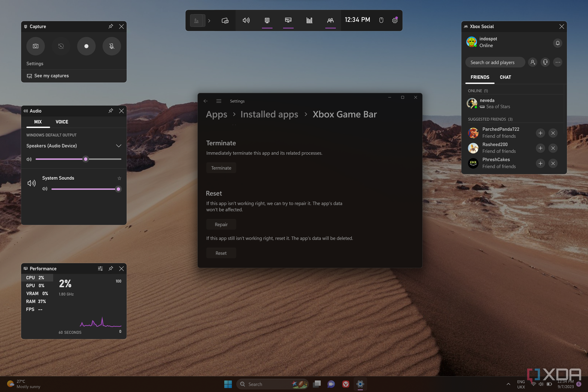Open the widget menu chevron on the Game Bar
This screenshot has width=588, height=392.
point(209,21)
